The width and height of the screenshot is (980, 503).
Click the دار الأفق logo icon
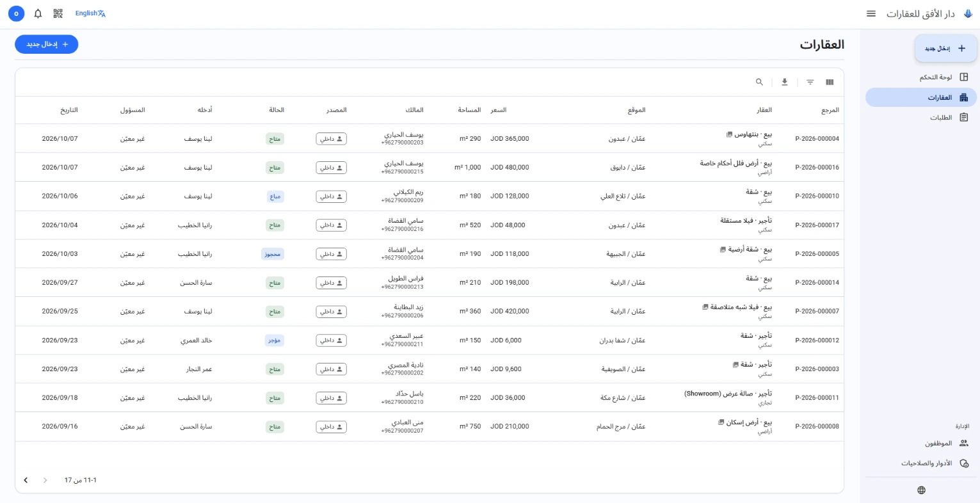coord(968,13)
